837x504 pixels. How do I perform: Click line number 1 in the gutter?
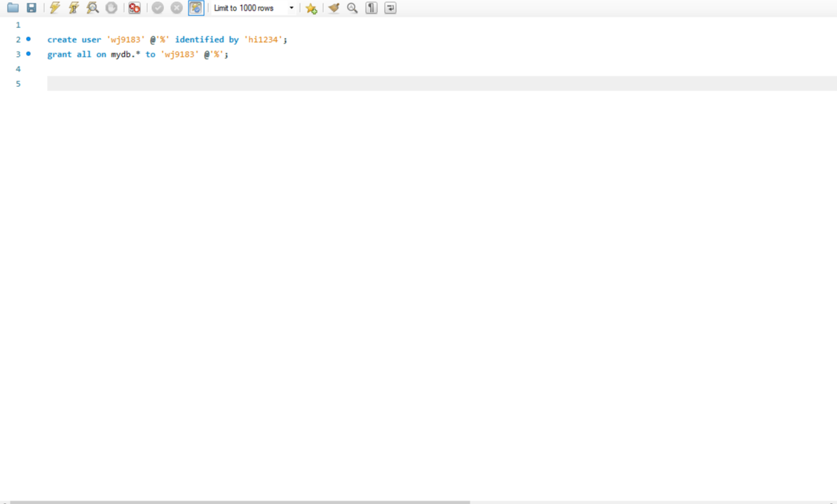coord(18,25)
